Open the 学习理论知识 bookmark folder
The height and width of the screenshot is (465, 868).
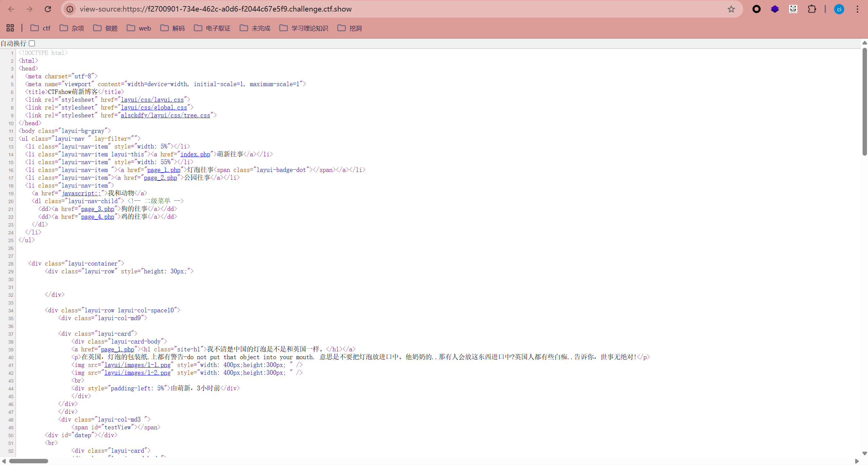tap(304, 28)
